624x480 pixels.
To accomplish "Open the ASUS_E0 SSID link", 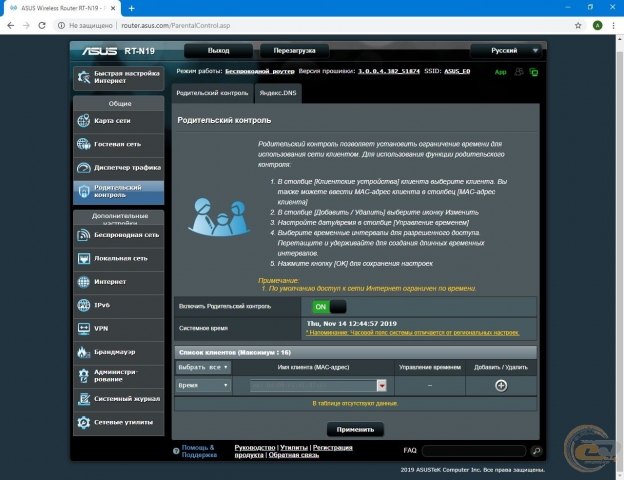I will coord(457,71).
